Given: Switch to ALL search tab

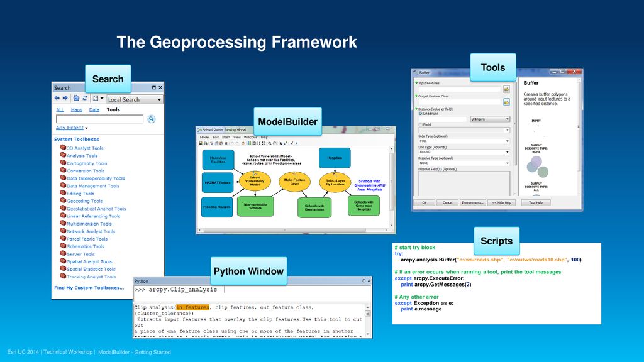Looking at the screenshot, I should tap(60, 109).
